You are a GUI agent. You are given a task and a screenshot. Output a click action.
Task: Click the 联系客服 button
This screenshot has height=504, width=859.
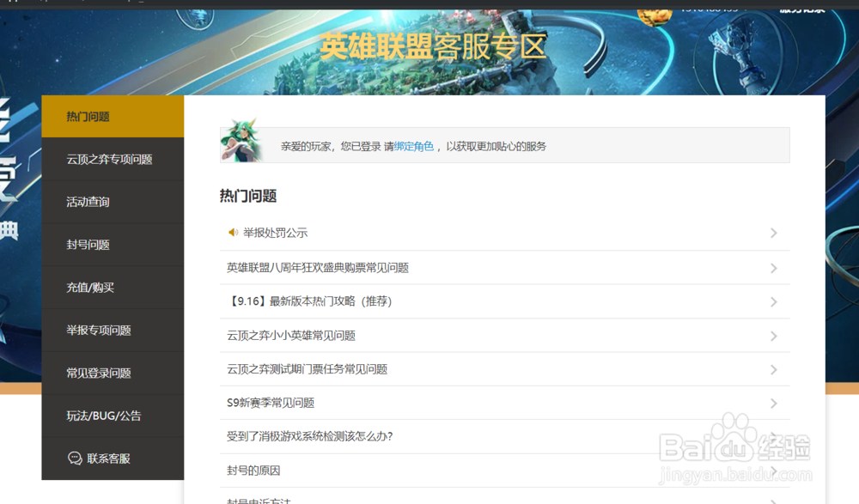point(113,458)
